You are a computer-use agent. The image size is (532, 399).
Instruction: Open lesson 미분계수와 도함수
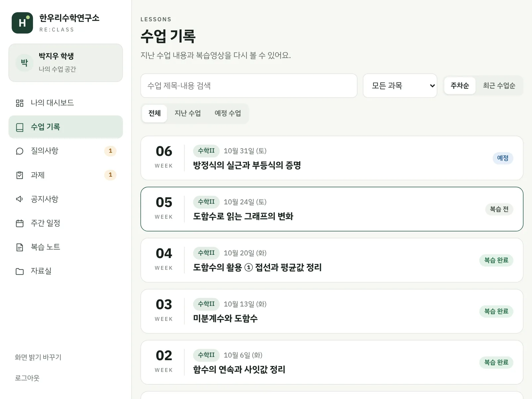(x=332, y=311)
